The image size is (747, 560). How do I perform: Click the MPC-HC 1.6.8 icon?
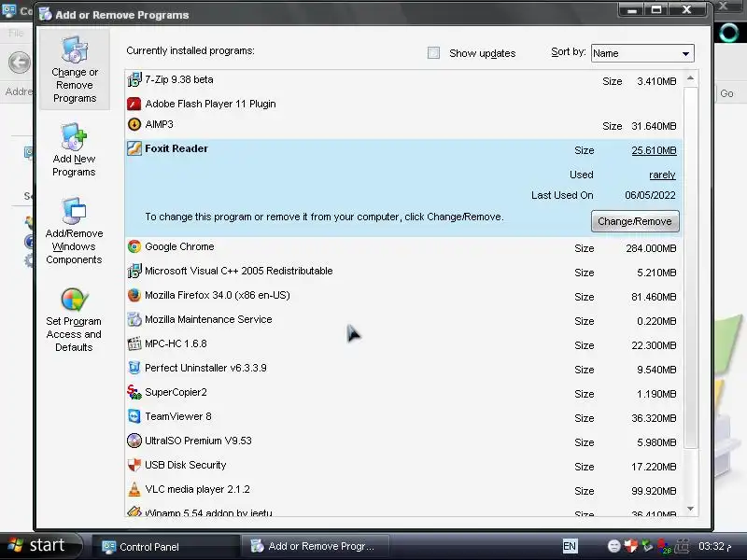coord(134,343)
